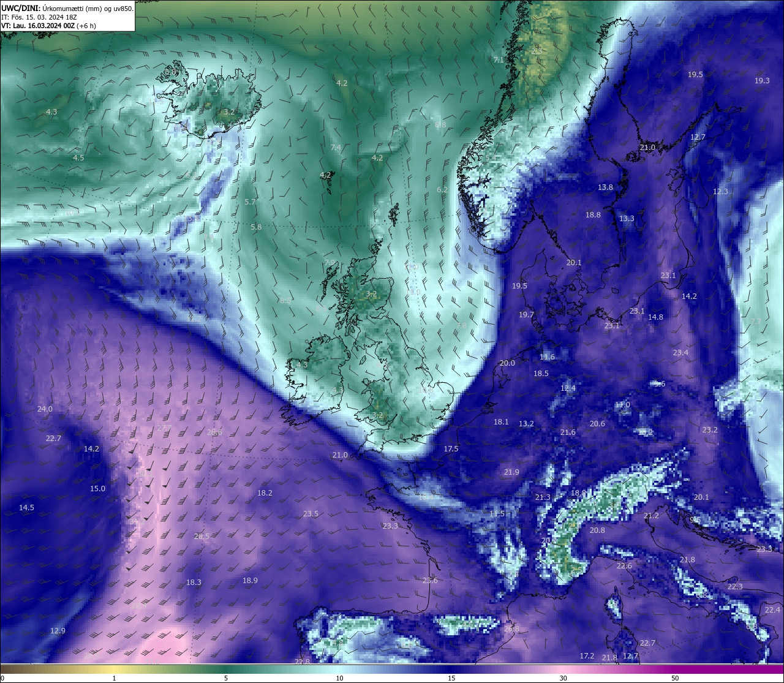
Task: Click the 13.8 value on the map
Action: point(605,187)
